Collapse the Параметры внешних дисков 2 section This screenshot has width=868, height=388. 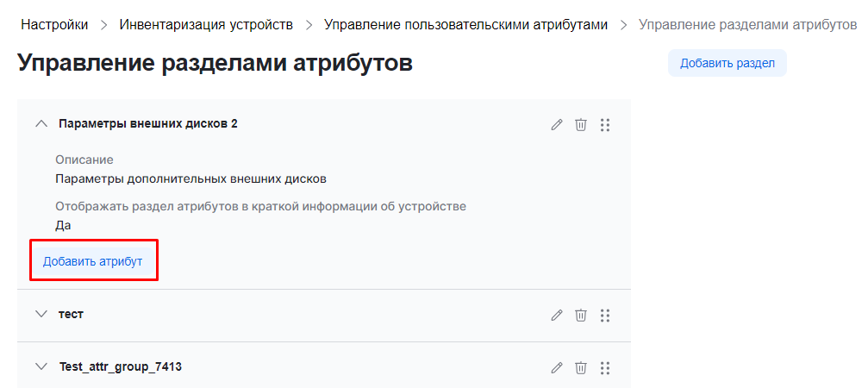[41, 124]
